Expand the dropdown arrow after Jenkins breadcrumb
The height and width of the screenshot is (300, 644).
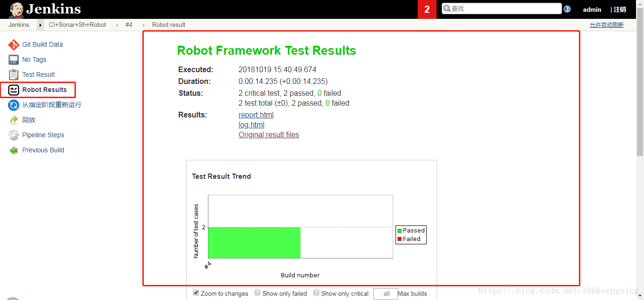[40, 25]
